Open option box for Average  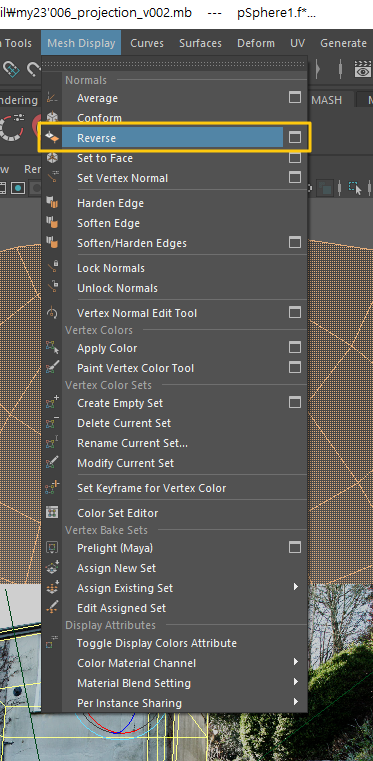[295, 98]
